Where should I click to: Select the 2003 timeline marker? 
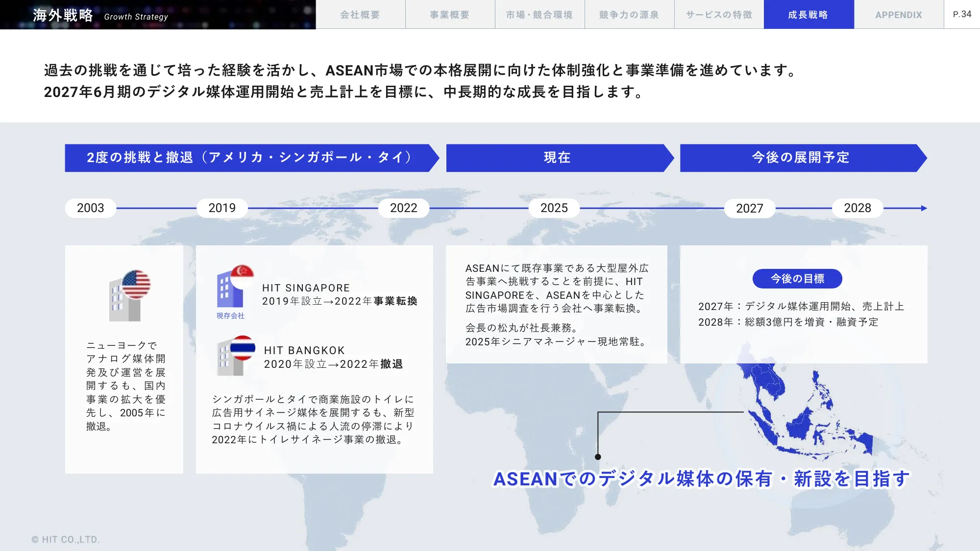90,208
